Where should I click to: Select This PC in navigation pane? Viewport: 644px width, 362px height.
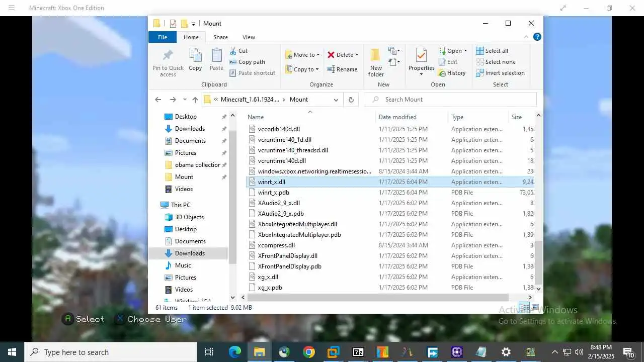181,205
